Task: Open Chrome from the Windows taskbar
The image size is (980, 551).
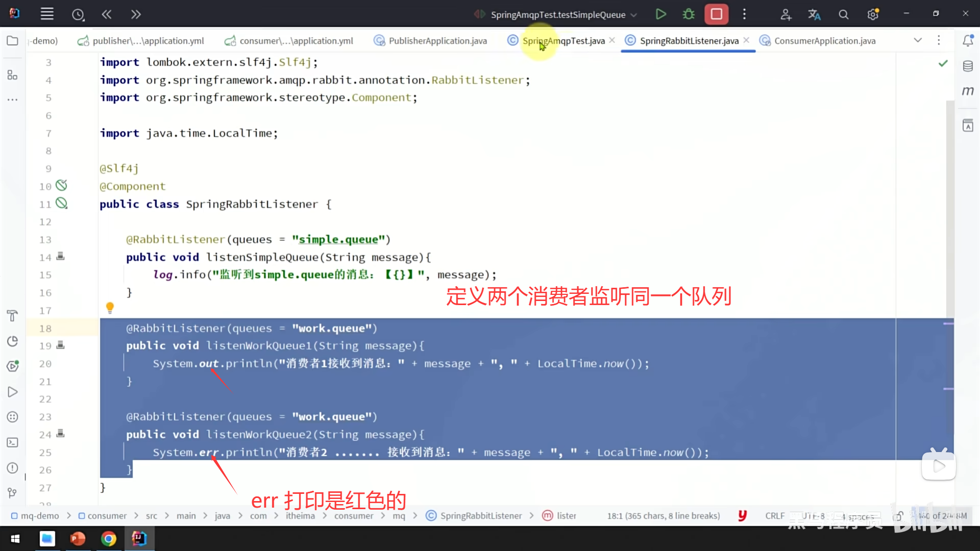Action: pyautogui.click(x=108, y=539)
